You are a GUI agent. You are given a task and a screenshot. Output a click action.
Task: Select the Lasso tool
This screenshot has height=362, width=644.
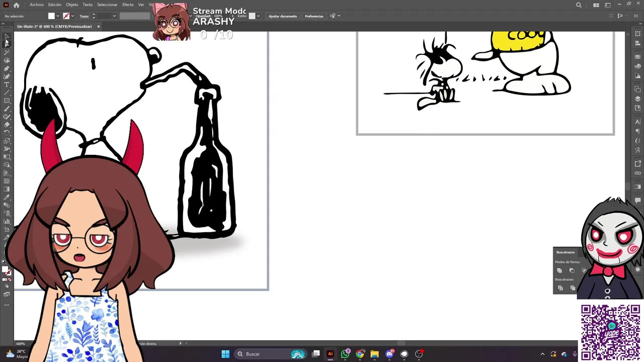[7, 60]
